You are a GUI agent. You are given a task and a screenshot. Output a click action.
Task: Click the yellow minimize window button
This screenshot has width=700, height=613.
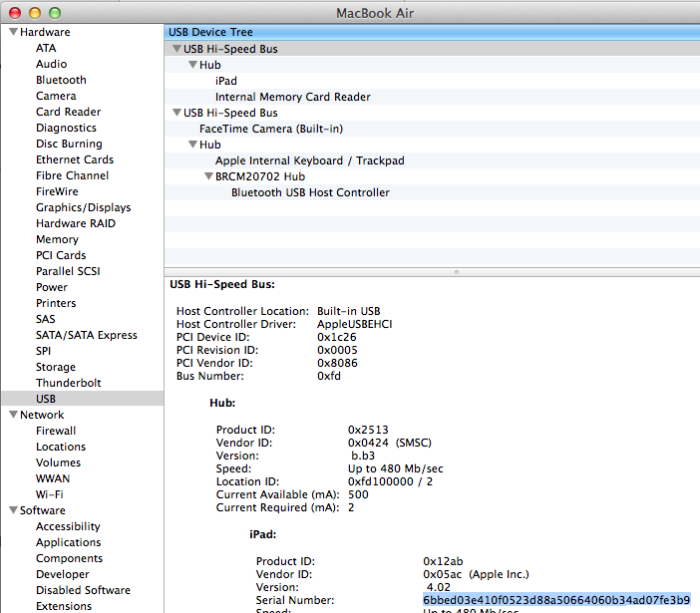[35, 13]
